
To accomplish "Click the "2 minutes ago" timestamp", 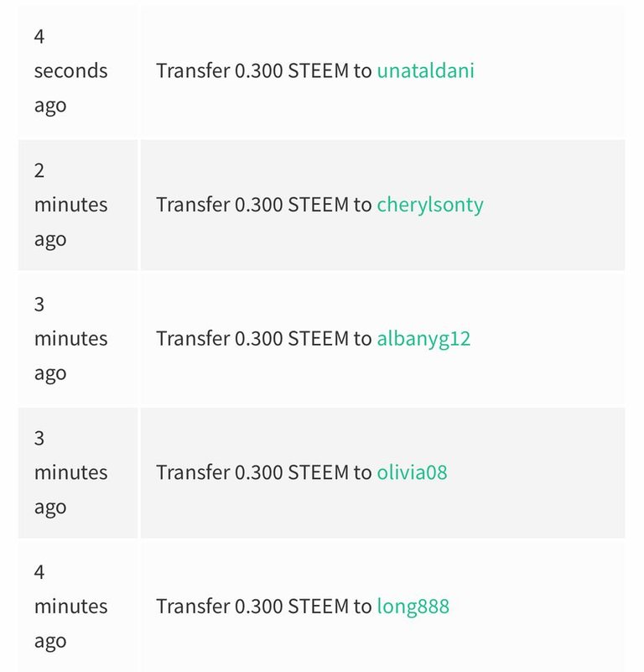I will (x=70, y=205).
